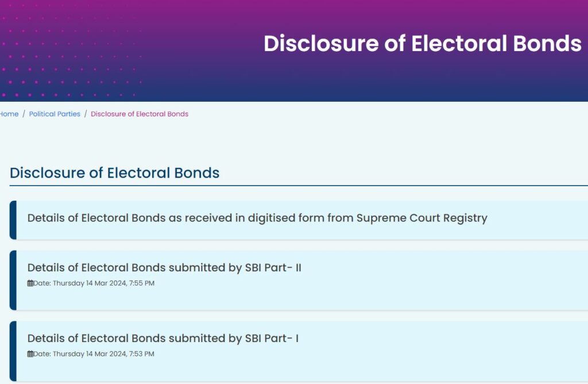Open the Political Parties breadcrumb link
The width and height of the screenshot is (588, 384).
[55, 114]
